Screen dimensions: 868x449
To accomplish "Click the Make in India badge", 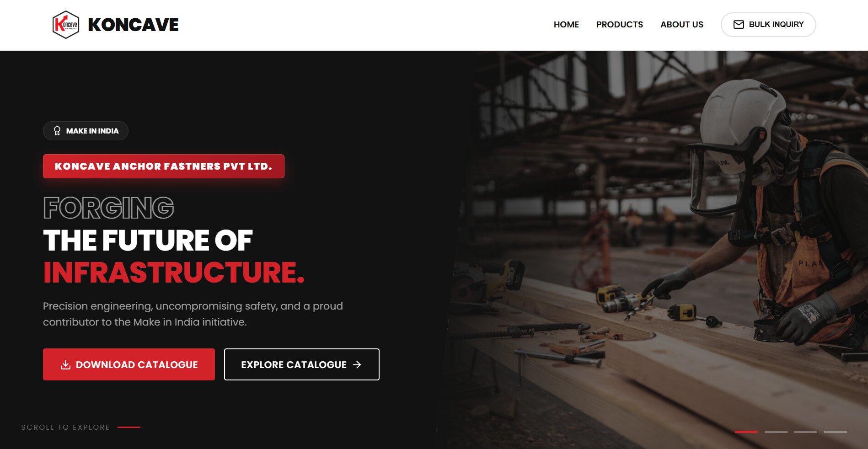I will (86, 131).
